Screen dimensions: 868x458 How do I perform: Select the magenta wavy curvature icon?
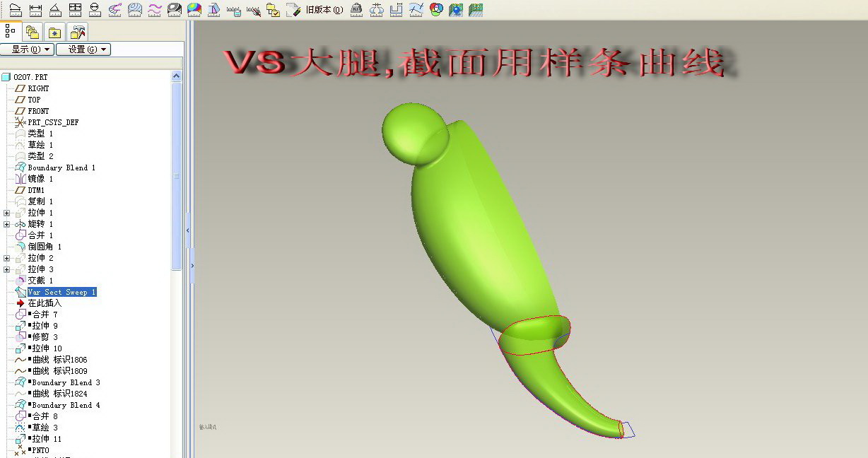point(154,10)
